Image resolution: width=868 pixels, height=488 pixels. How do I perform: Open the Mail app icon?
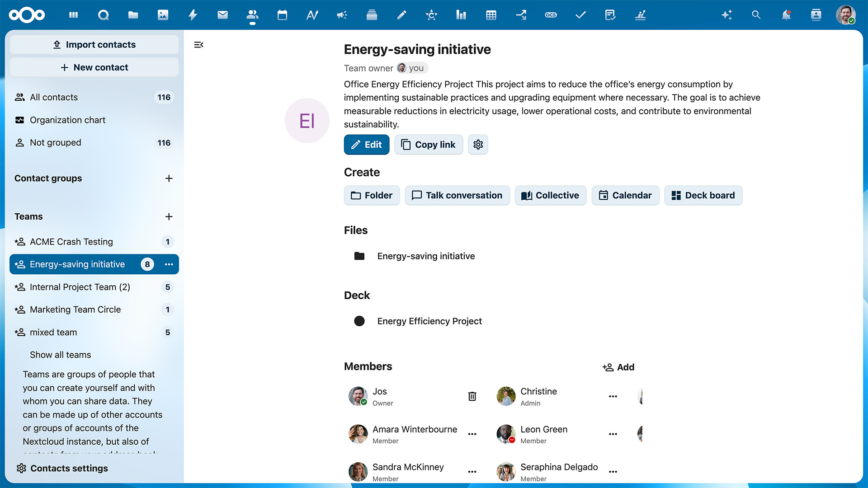tap(222, 15)
